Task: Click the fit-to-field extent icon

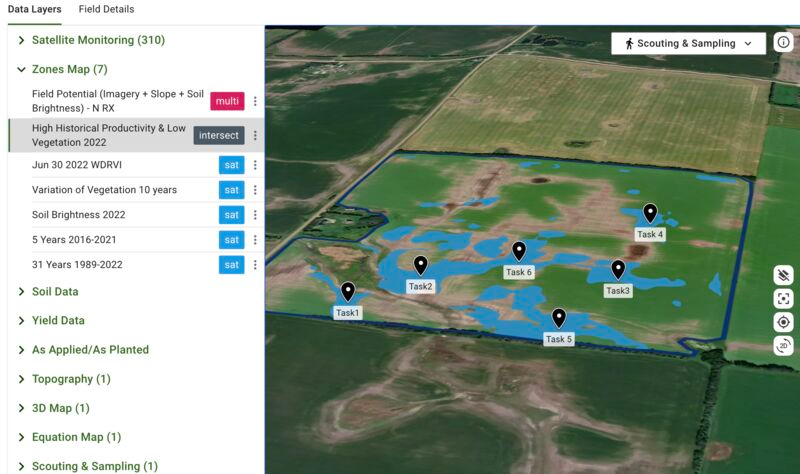Action: (783, 299)
